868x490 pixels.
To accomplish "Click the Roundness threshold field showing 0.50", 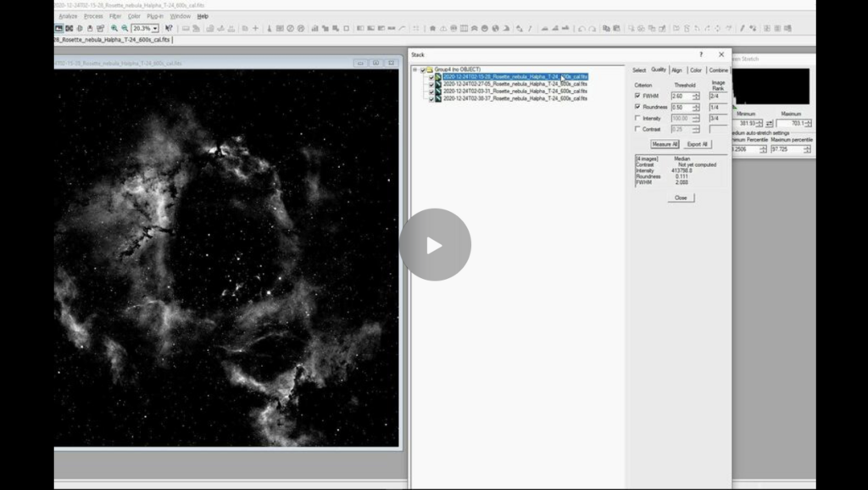I will point(682,108).
